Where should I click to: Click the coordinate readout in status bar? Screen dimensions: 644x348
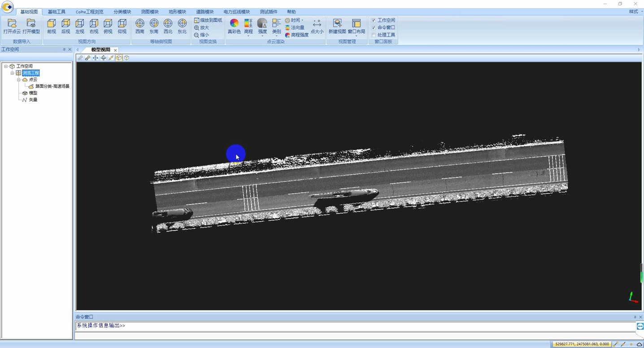point(582,344)
